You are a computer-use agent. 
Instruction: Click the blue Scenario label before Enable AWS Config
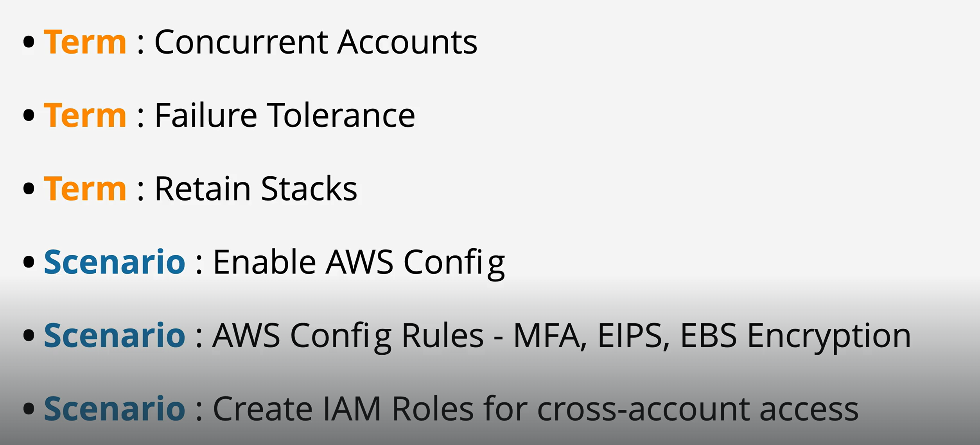[x=114, y=262]
